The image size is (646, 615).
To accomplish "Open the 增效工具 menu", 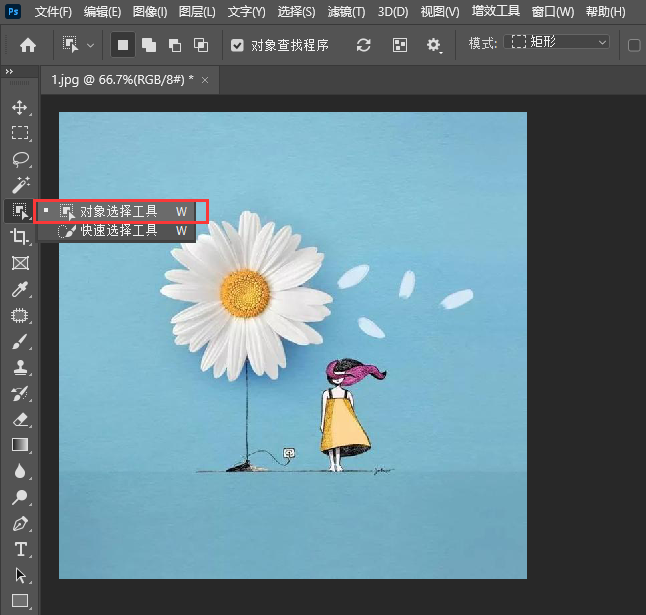I will 496,11.
